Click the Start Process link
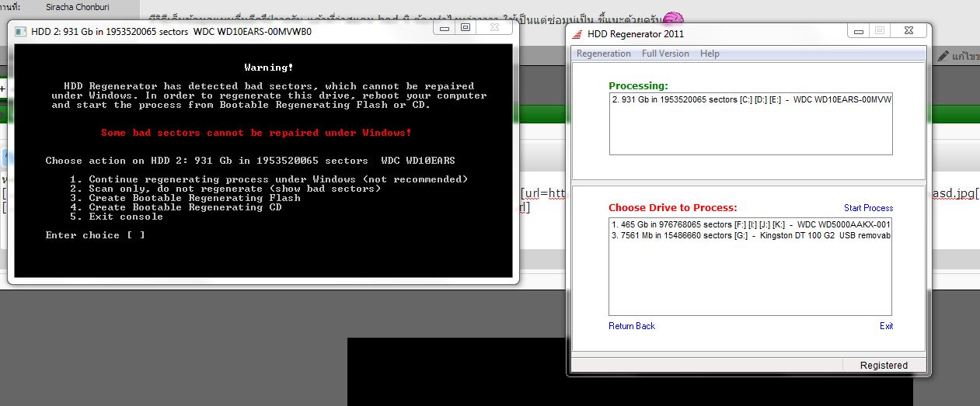 coord(868,208)
